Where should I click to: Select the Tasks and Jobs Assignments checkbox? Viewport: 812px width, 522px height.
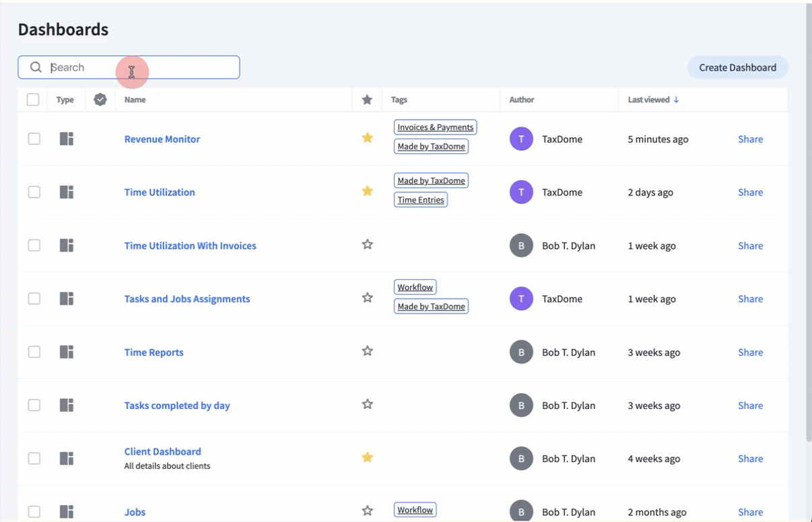point(34,299)
